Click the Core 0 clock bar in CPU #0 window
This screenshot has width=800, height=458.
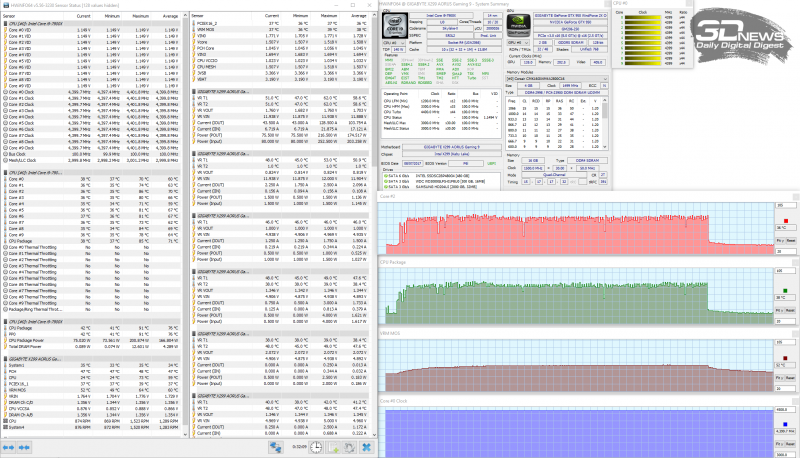(643, 17)
